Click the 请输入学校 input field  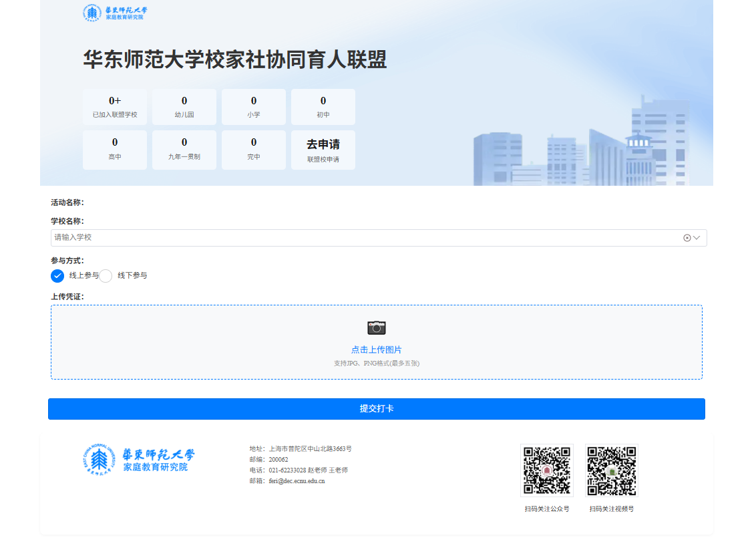pyautogui.click(x=361, y=238)
